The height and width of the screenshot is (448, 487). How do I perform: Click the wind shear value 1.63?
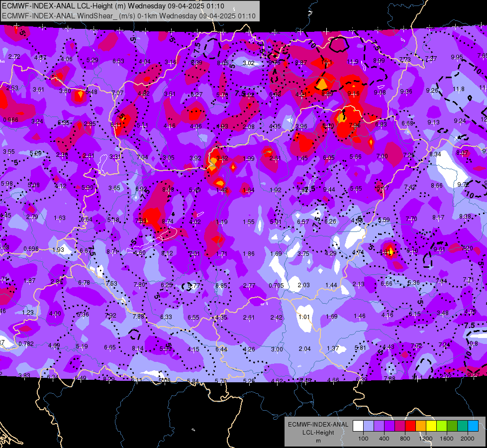point(60,218)
